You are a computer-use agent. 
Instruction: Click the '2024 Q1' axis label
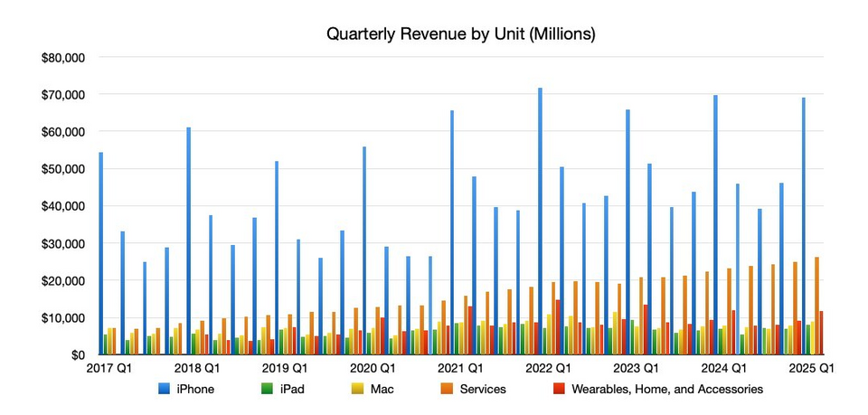(723, 368)
